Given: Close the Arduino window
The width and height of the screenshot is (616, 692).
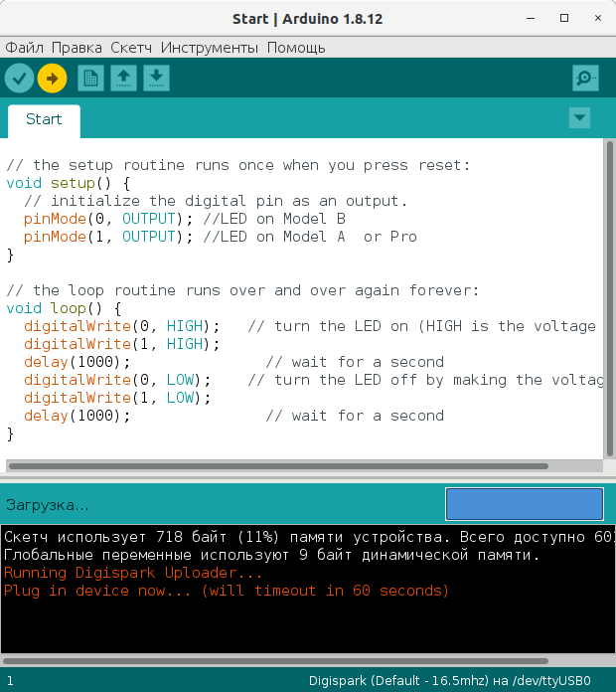Looking at the screenshot, I should point(598,18).
